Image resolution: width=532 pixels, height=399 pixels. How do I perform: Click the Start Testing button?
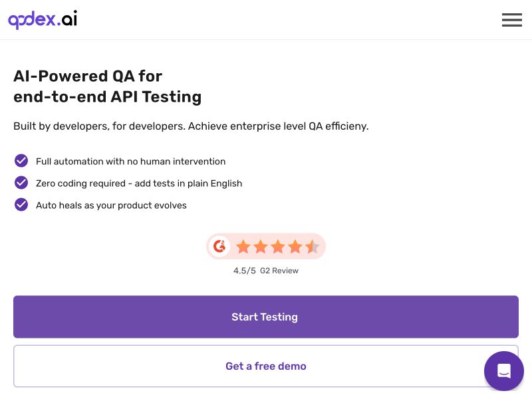[265, 317]
